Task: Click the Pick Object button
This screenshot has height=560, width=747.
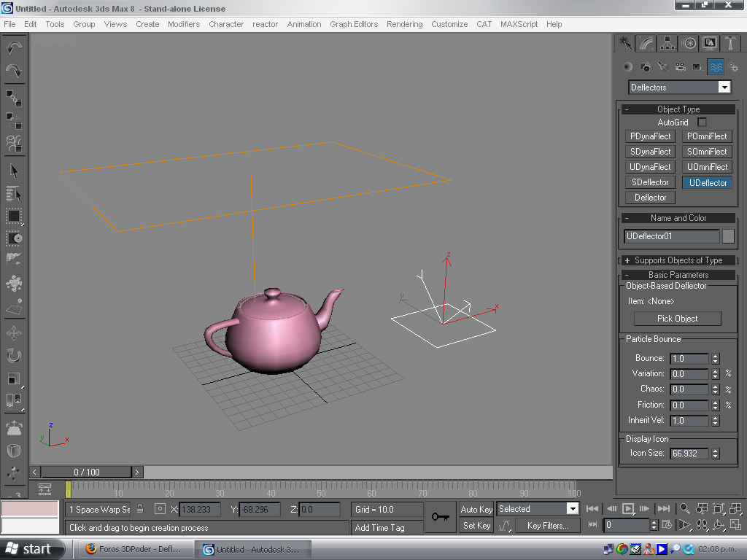Action: coord(677,318)
